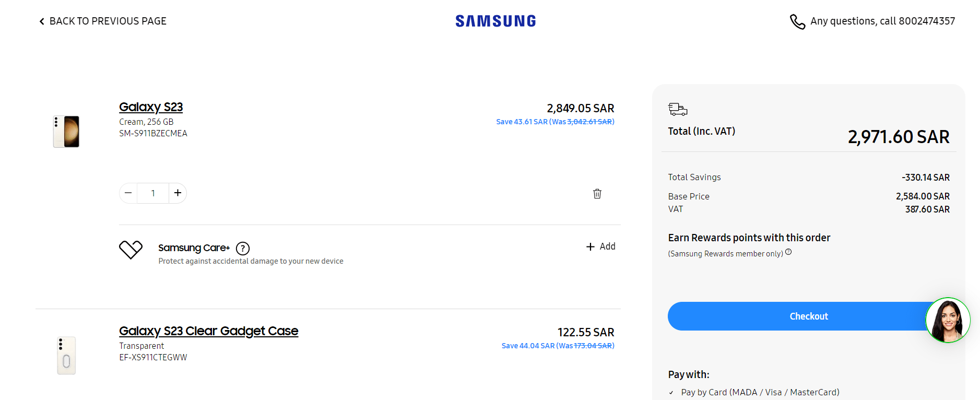Increase the Galaxy S23 quantity
The height and width of the screenshot is (400, 980).
[178, 193]
